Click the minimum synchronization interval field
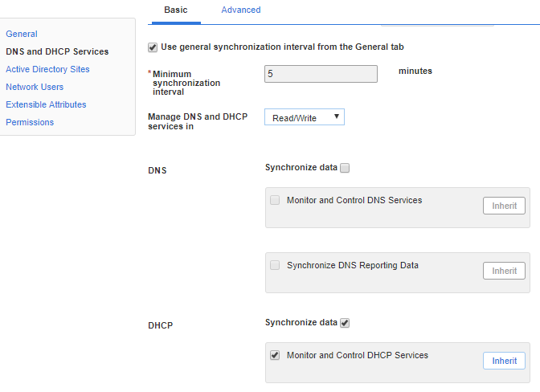Viewport: 540px width, 392px height. click(x=321, y=74)
